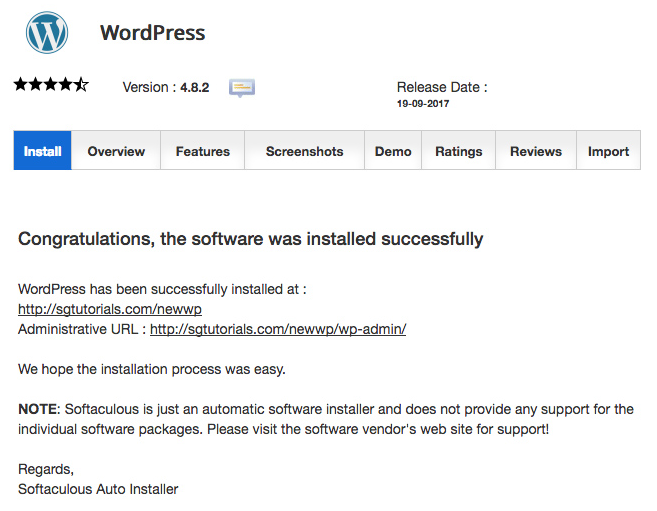Show the Reviews tab

[x=536, y=151]
